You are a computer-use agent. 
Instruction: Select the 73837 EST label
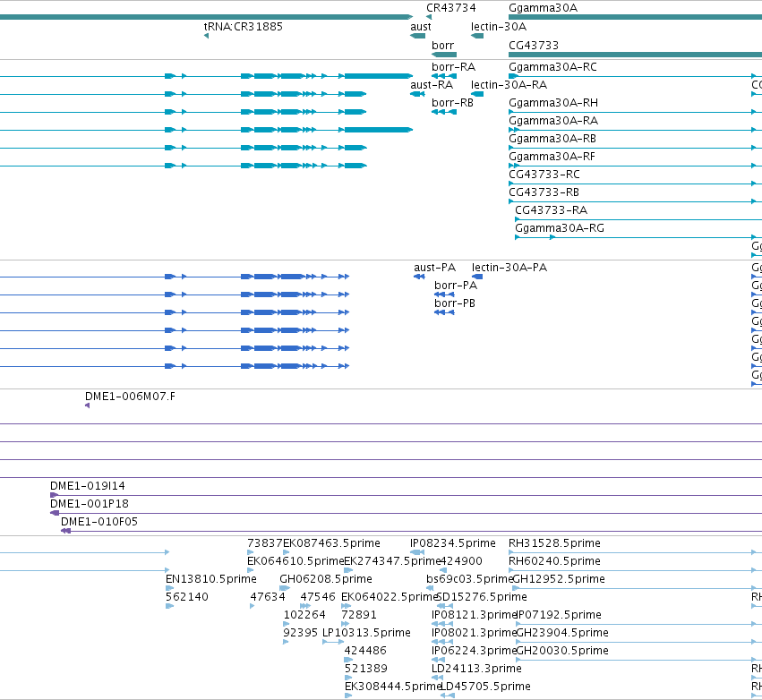coord(265,543)
